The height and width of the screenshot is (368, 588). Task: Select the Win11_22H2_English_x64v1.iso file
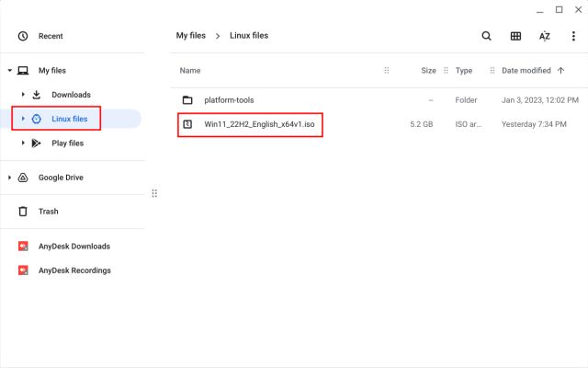[263, 123]
